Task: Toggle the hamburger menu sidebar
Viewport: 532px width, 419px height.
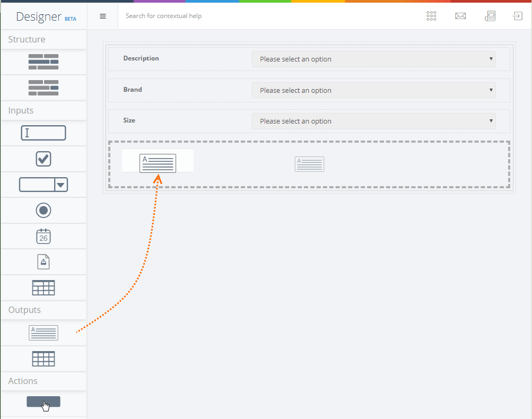Action: 103,16
